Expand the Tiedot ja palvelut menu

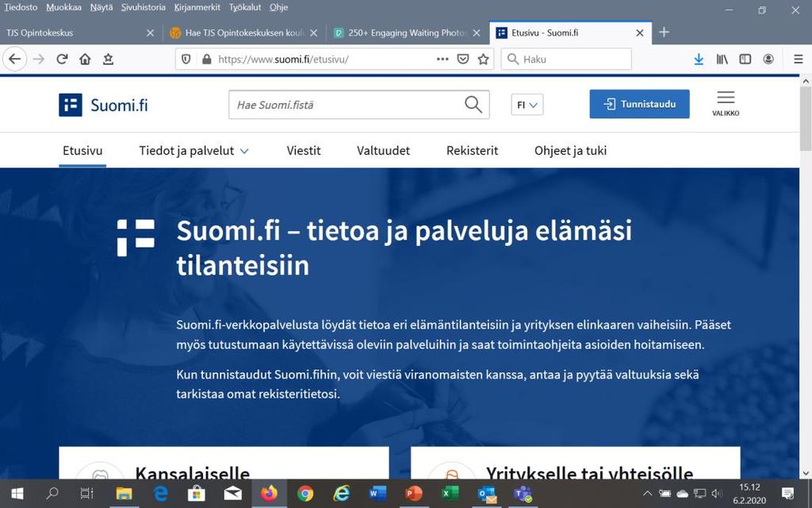coord(193,151)
